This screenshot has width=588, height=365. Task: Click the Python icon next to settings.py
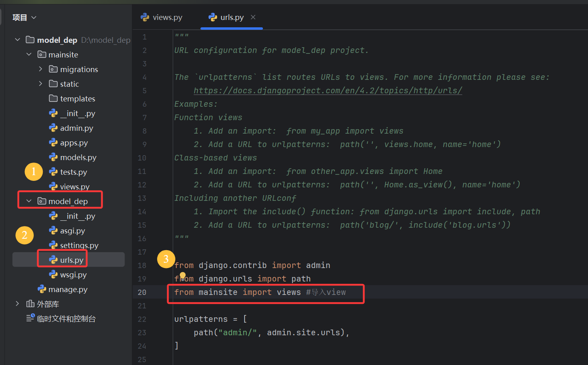click(53, 245)
